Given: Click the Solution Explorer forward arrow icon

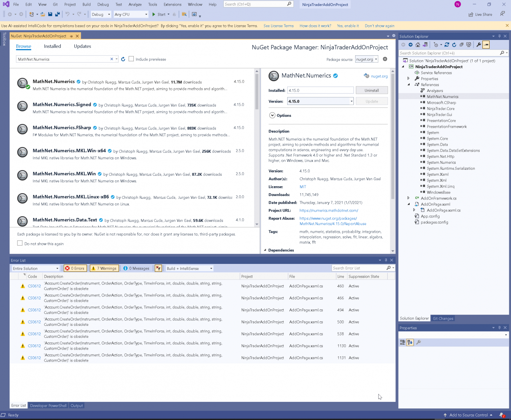Looking at the screenshot, I should 410,45.
